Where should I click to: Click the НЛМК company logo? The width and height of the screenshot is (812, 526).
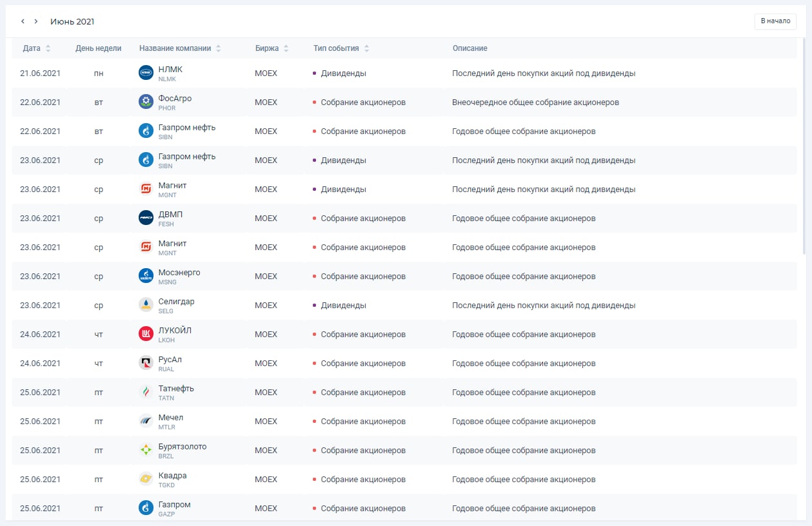[x=146, y=73]
